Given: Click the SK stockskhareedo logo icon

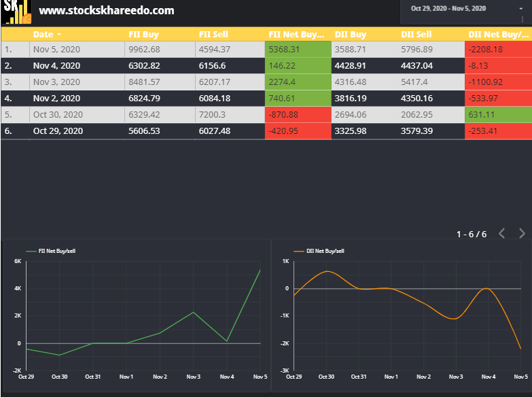Looking at the screenshot, I should coord(16,12).
